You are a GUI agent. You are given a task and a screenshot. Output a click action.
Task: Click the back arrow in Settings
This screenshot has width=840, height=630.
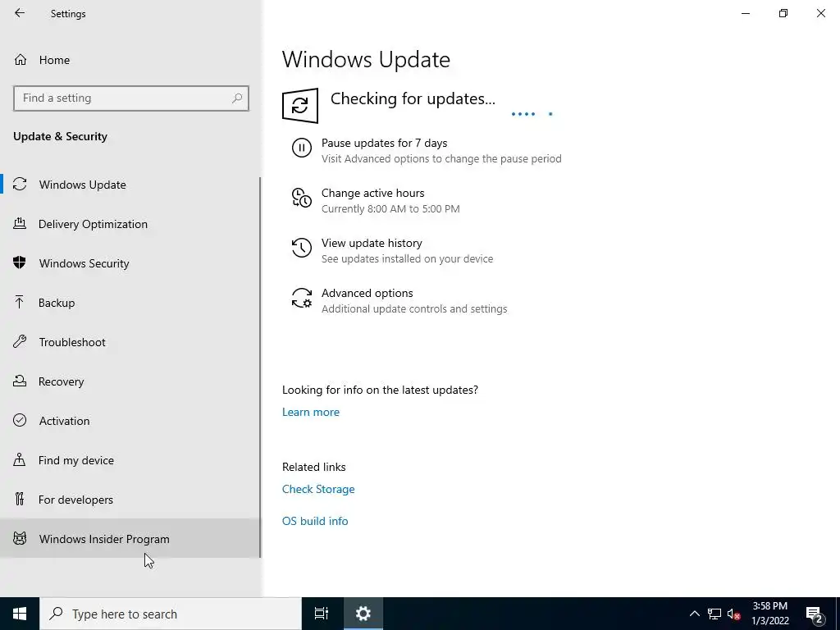tap(20, 13)
